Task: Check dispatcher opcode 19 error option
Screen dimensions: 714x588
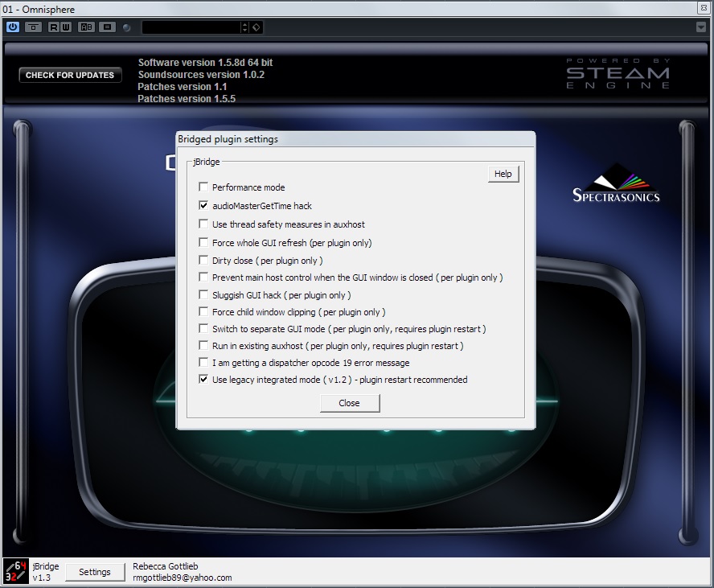Action: coord(203,362)
